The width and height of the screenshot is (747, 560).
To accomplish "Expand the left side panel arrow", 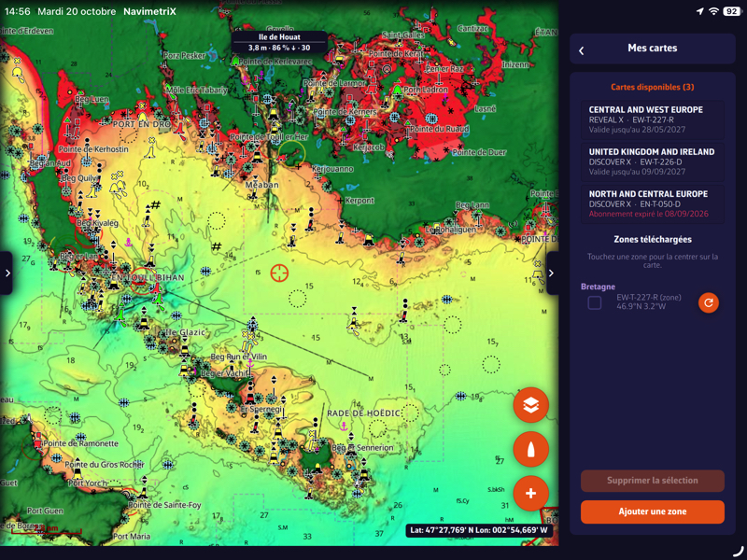I will [7, 273].
